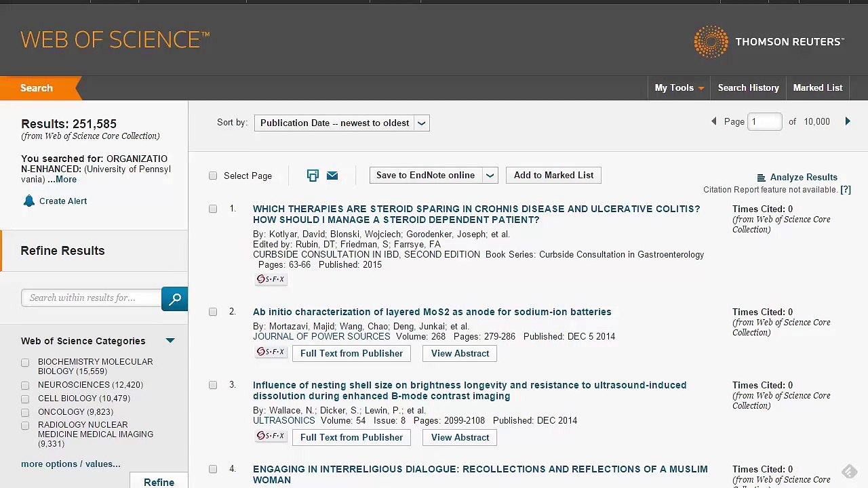This screenshot has height=488, width=868.
Task: Click 'Times Cited: 0' for the Ultrasonics article
Action: click(x=762, y=386)
